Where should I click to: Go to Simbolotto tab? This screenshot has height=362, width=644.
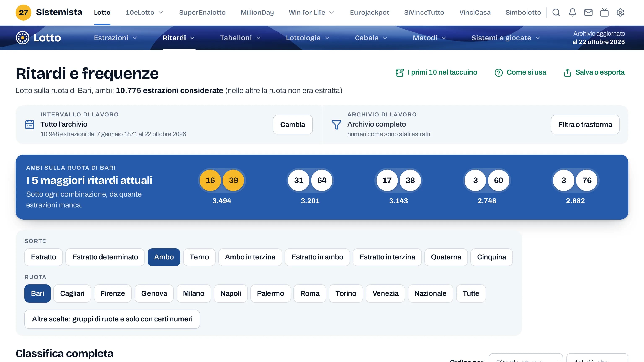point(523,13)
